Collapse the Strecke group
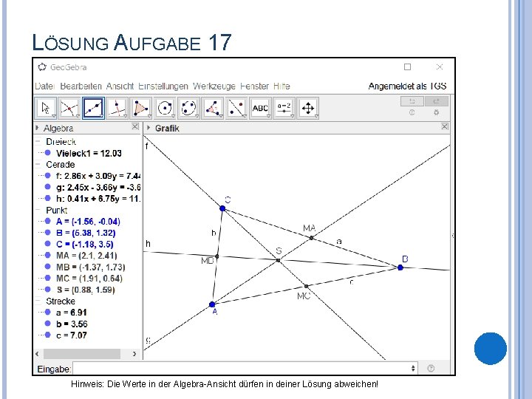This screenshot has height=399, width=532. [38, 301]
